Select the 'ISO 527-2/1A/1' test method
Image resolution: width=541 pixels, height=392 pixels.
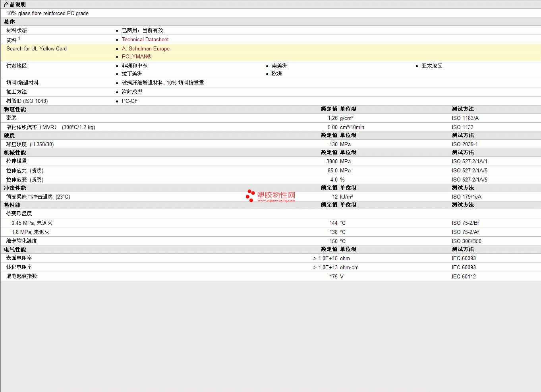point(470,162)
